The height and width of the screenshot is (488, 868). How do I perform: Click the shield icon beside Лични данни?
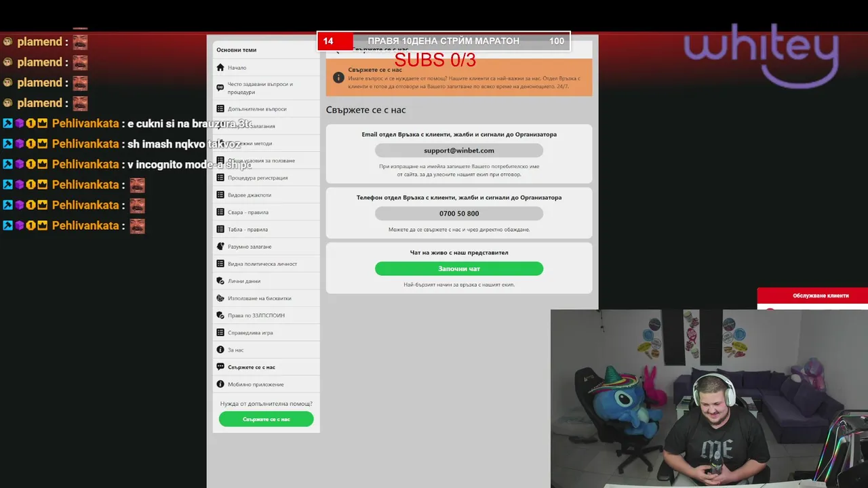tap(220, 281)
